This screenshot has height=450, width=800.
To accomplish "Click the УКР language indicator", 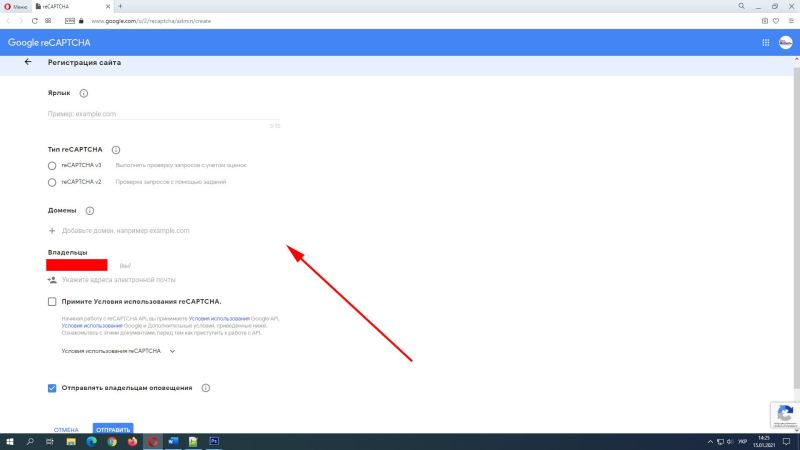I will point(742,442).
